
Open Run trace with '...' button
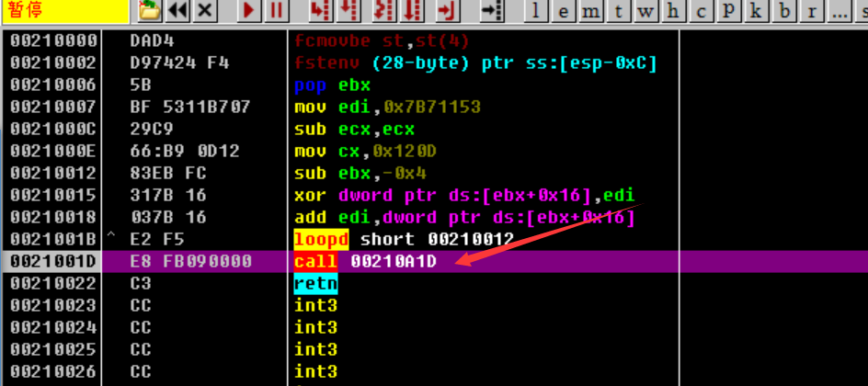pos(839,11)
